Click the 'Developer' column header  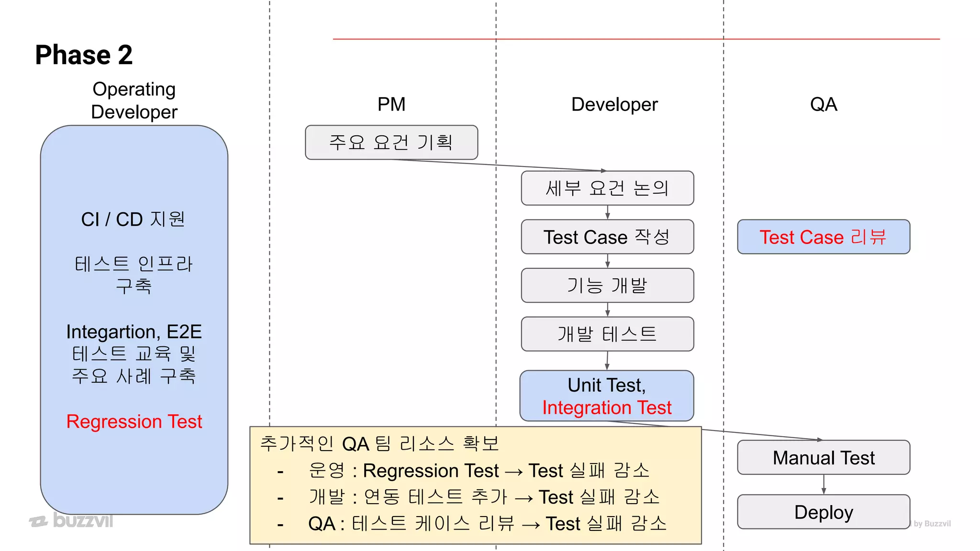pos(614,104)
